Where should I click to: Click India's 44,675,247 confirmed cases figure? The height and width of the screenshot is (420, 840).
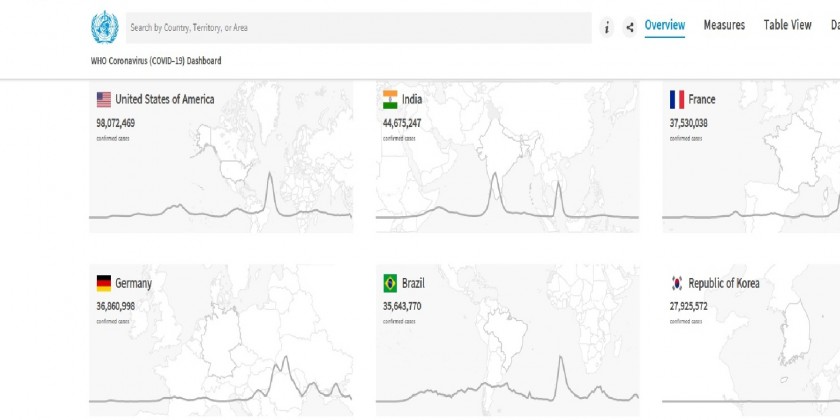point(402,123)
